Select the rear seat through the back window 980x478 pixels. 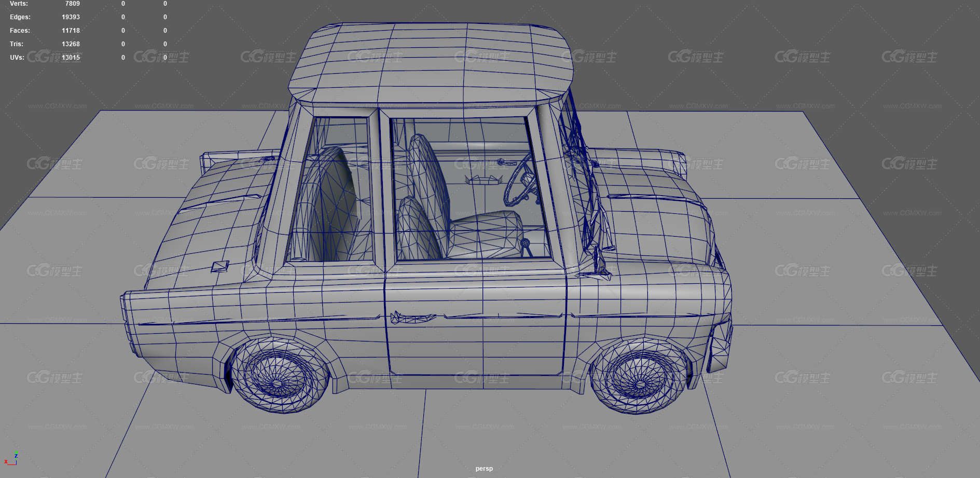(332, 205)
